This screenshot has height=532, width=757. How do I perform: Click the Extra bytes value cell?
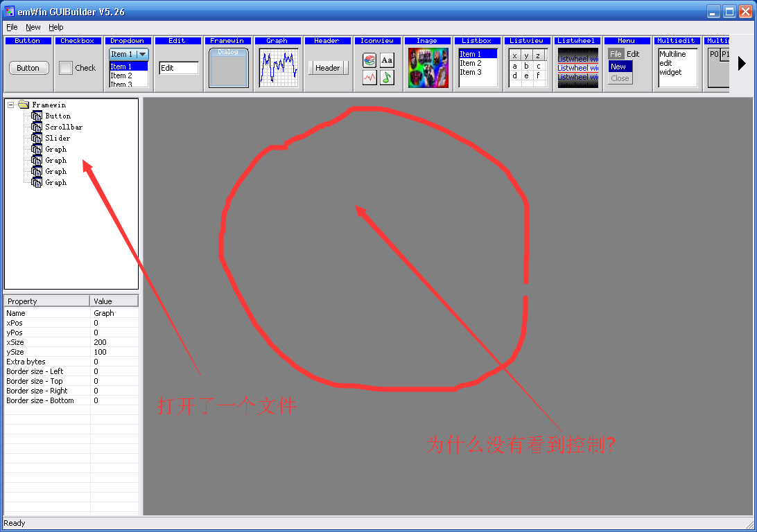click(x=115, y=362)
